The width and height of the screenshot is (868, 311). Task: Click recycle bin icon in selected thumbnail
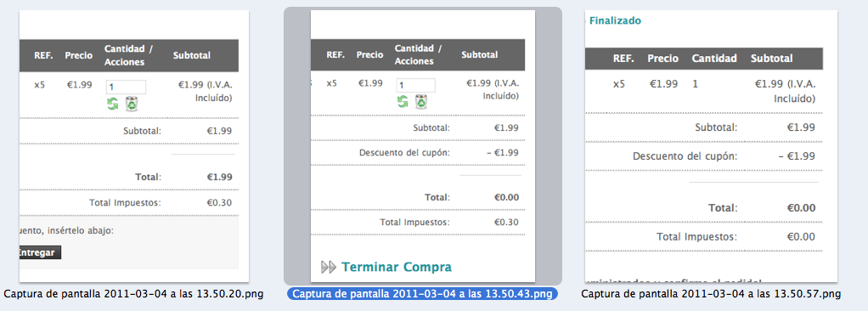click(x=422, y=101)
